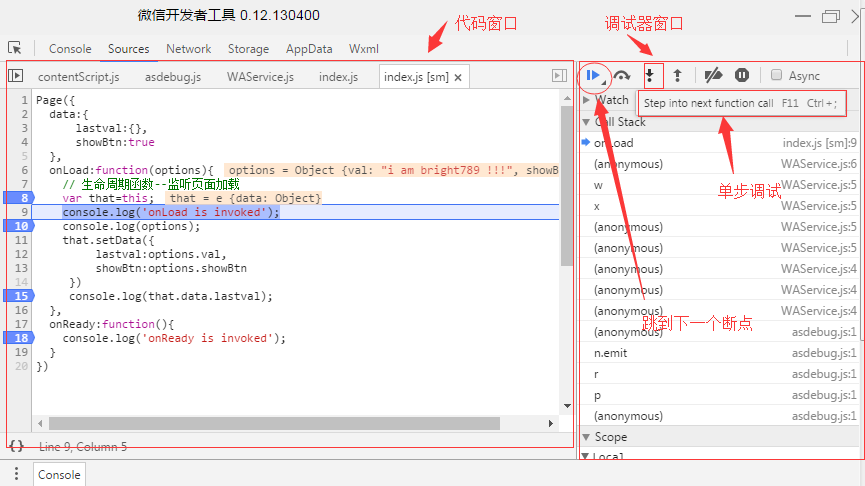865x486 pixels.
Task: Click Step out of function arrow icon
Action: tap(678, 76)
